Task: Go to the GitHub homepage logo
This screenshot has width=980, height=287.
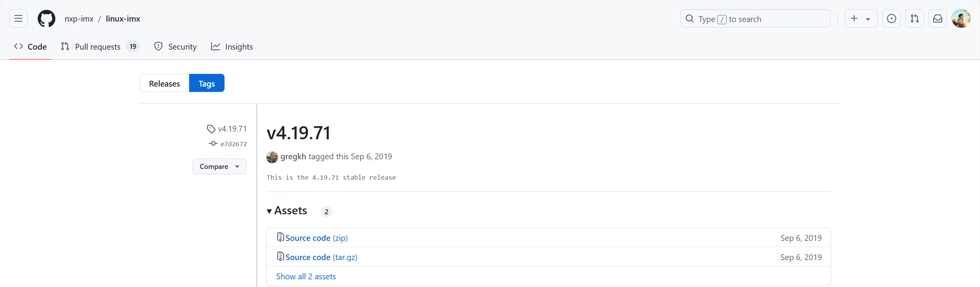Action: tap(46, 18)
